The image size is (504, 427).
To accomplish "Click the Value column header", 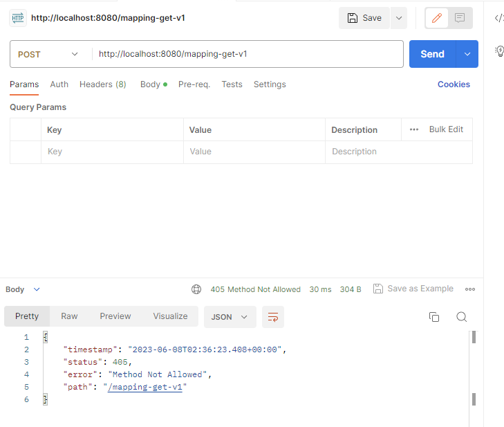I will tap(200, 130).
